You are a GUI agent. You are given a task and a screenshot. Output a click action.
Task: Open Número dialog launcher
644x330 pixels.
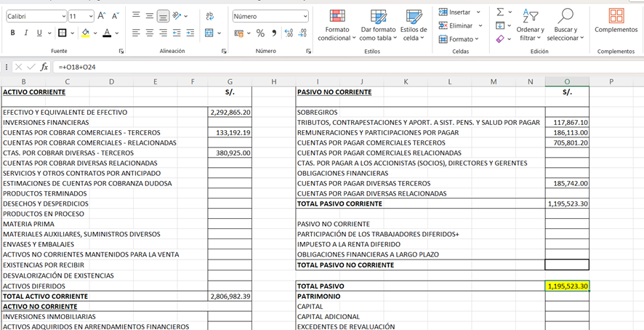coord(308,52)
